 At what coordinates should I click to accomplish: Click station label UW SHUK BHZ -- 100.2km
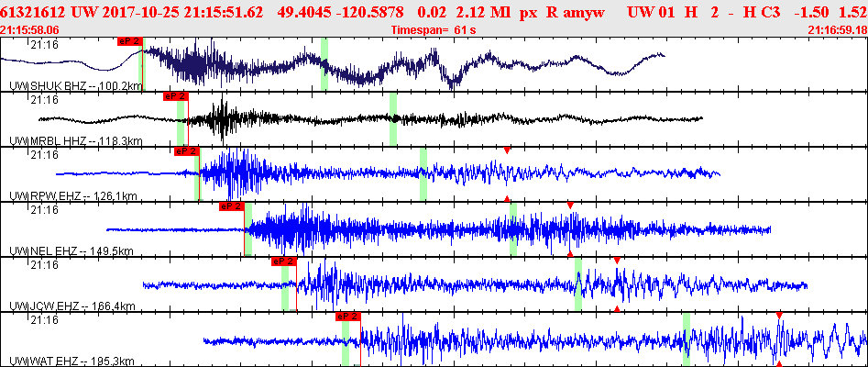click(x=77, y=86)
